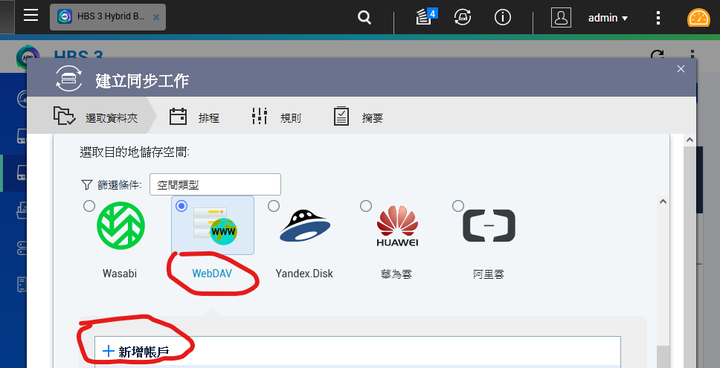
Task: Expand the admin user dropdown
Action: click(x=608, y=18)
